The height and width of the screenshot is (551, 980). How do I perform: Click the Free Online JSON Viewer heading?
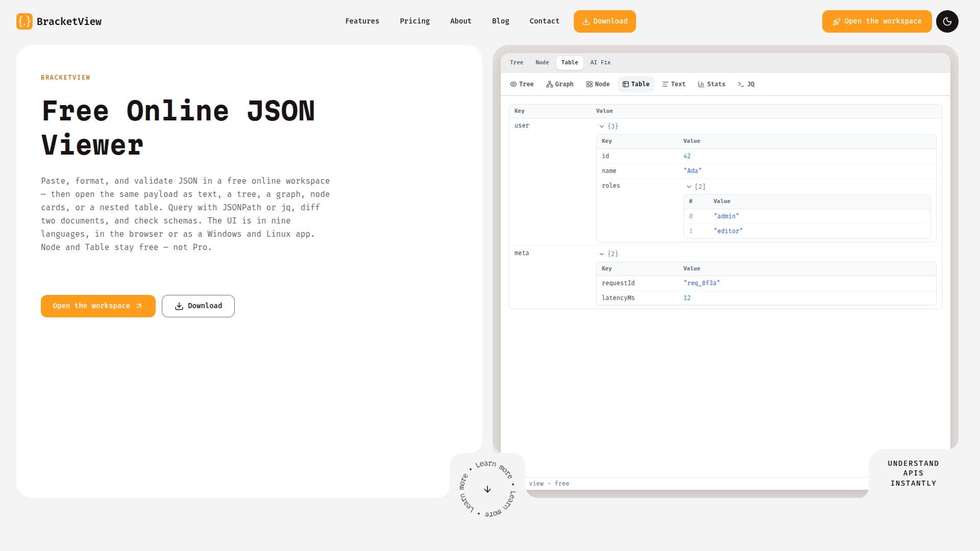[x=178, y=128]
